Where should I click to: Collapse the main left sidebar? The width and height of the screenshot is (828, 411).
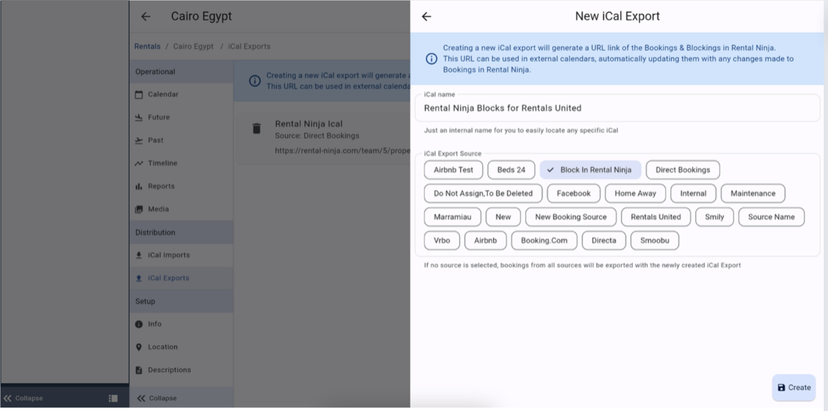pyautogui.click(x=23, y=398)
